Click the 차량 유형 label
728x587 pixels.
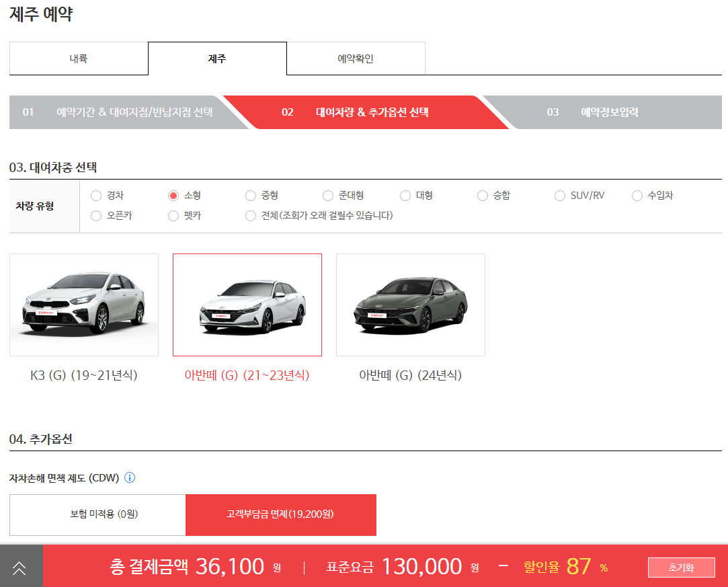[35, 206]
